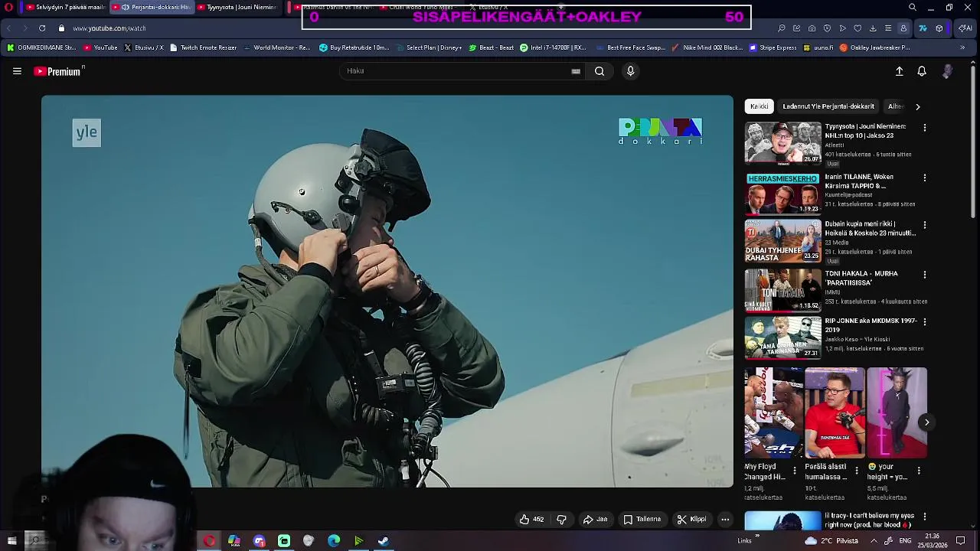Click the magnifier search button beside Haku
This screenshot has width=980, height=551.
click(x=599, y=71)
